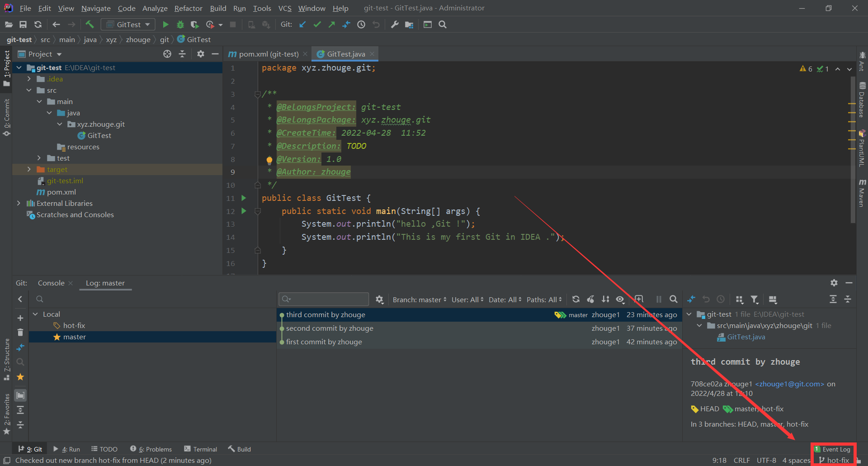Viewport: 868px width, 466px height.
Task: Toggle the eye view options in Git log
Action: point(620,299)
